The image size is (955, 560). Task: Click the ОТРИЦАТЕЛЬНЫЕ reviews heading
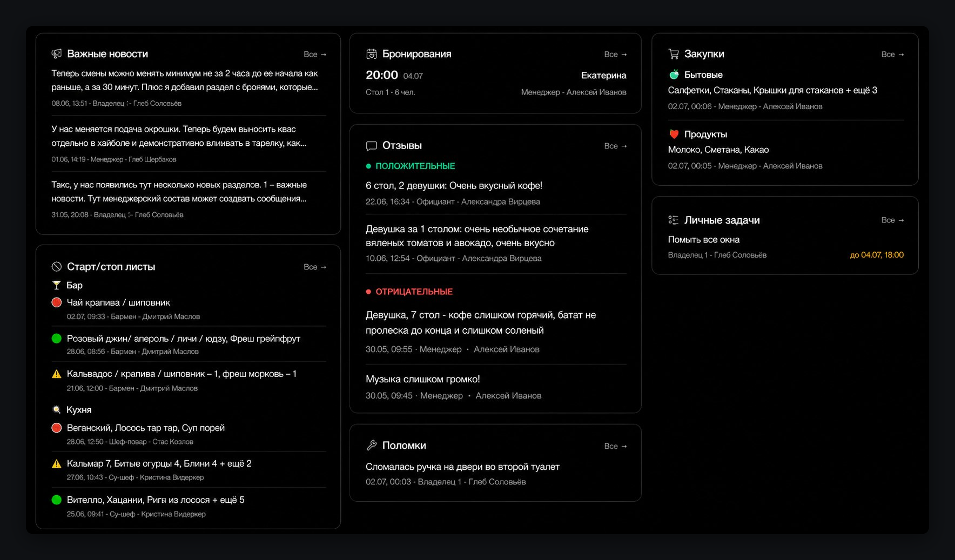(x=414, y=292)
